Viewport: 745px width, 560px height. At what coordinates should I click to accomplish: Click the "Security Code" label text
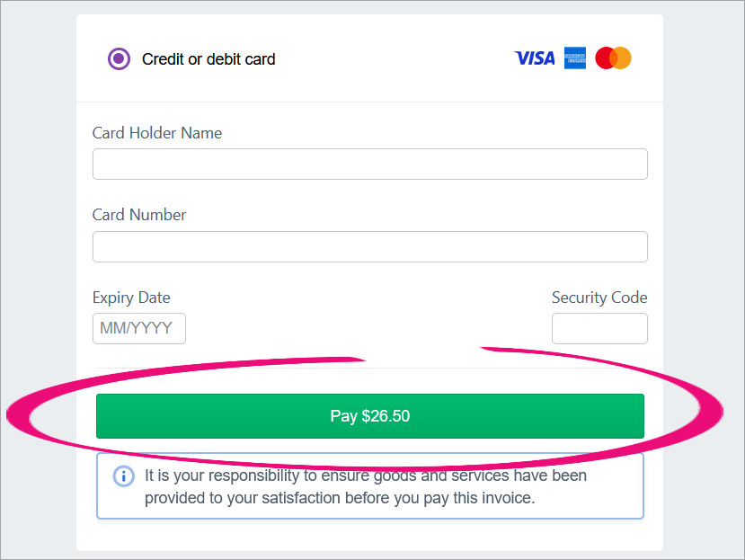click(x=599, y=298)
